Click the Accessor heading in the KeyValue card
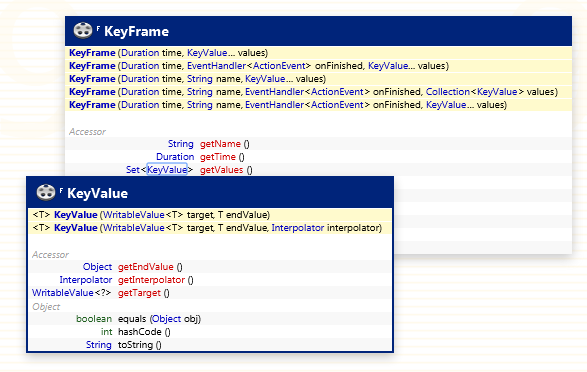This screenshot has height=372, width=587. point(50,255)
